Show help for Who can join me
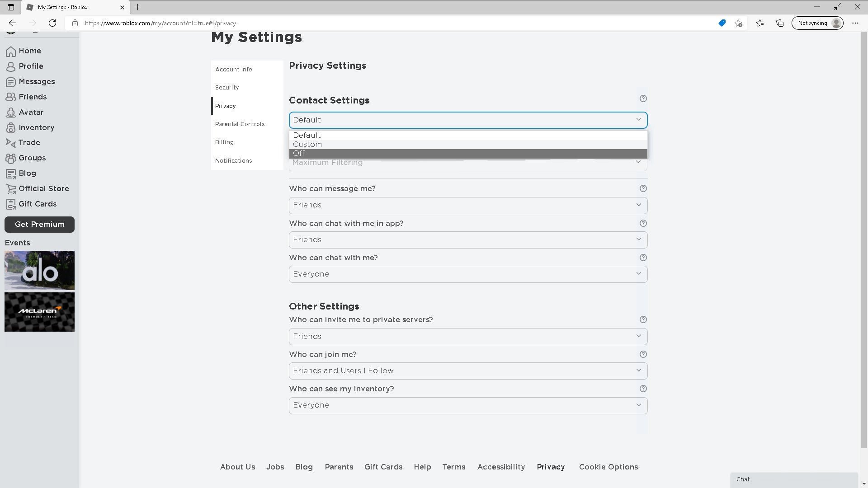 [643, 354]
